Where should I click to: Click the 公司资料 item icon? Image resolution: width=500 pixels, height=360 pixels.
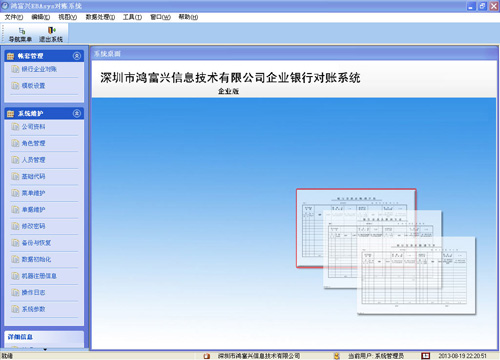pos(15,127)
